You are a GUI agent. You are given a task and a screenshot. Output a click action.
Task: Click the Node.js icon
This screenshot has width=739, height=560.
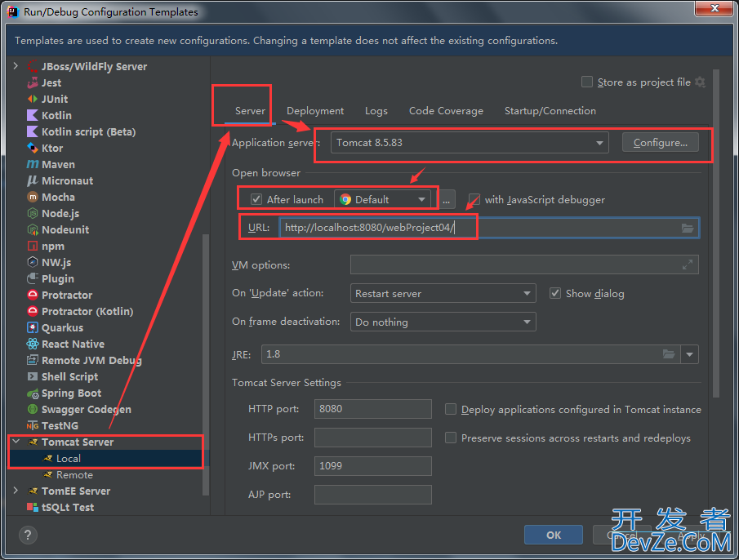(33, 213)
